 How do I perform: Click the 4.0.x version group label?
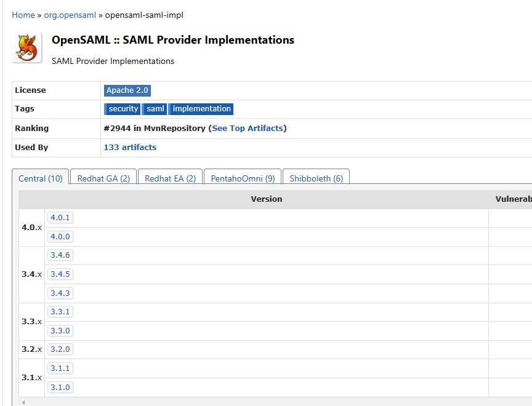pos(31,228)
